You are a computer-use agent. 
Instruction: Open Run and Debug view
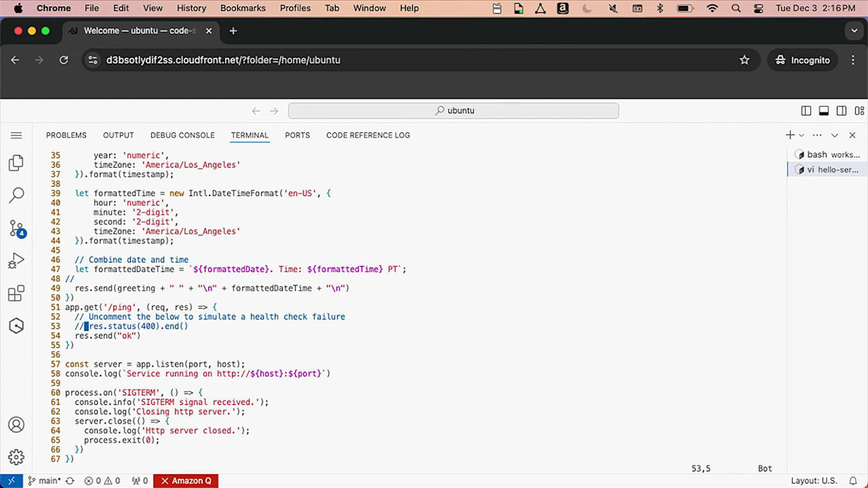(16, 261)
